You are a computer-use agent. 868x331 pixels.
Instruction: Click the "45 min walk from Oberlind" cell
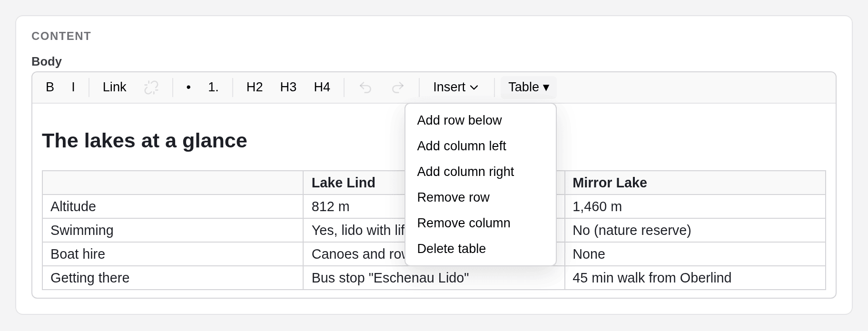point(695,278)
